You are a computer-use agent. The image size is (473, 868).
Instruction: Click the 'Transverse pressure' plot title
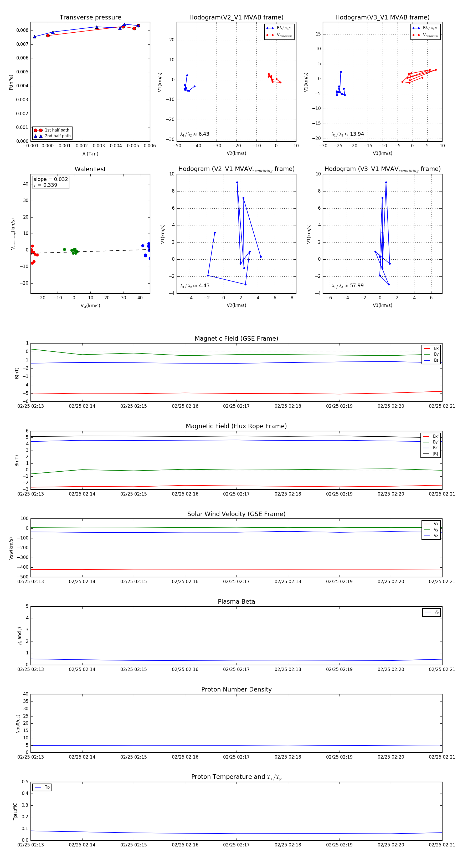point(90,18)
